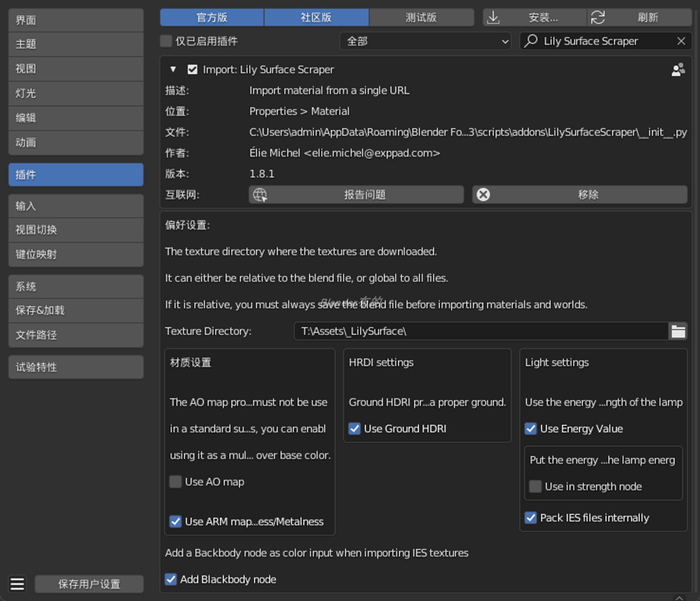Click the addon search text field

[x=605, y=41]
